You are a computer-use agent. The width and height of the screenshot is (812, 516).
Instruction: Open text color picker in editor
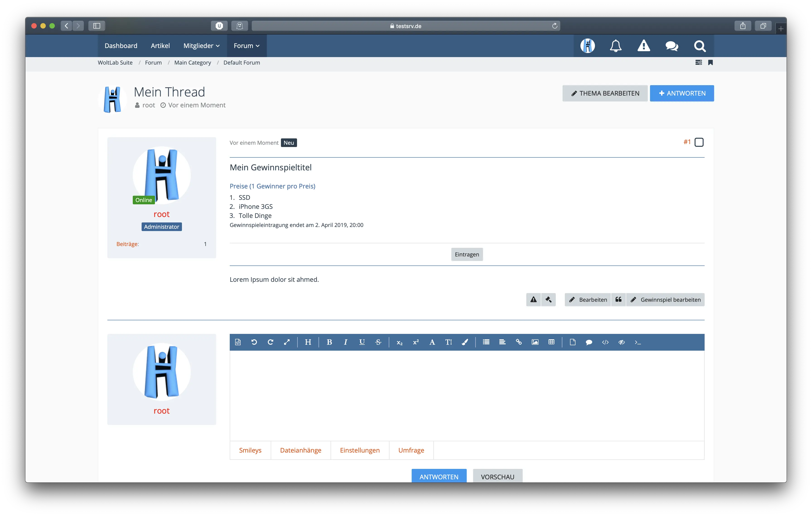point(465,342)
